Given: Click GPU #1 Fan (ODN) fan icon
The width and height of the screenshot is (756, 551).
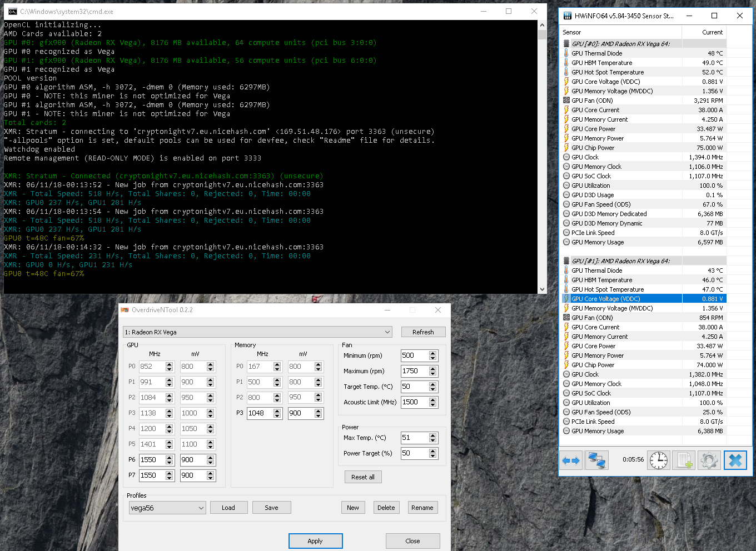Looking at the screenshot, I should click(x=566, y=318).
